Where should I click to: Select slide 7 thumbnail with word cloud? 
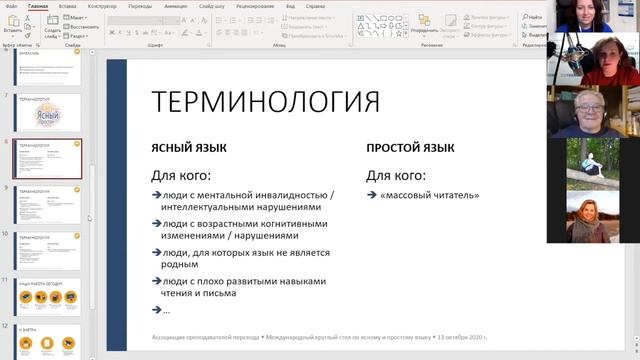point(47,113)
